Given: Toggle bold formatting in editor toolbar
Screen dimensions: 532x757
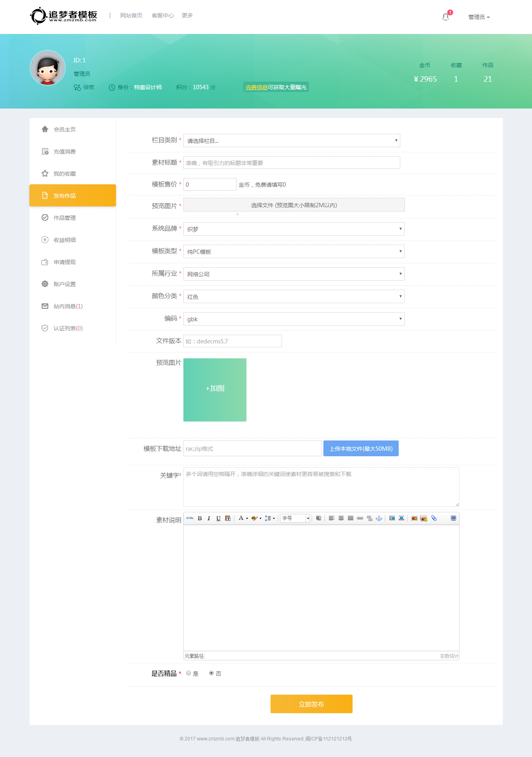Looking at the screenshot, I should tap(200, 518).
